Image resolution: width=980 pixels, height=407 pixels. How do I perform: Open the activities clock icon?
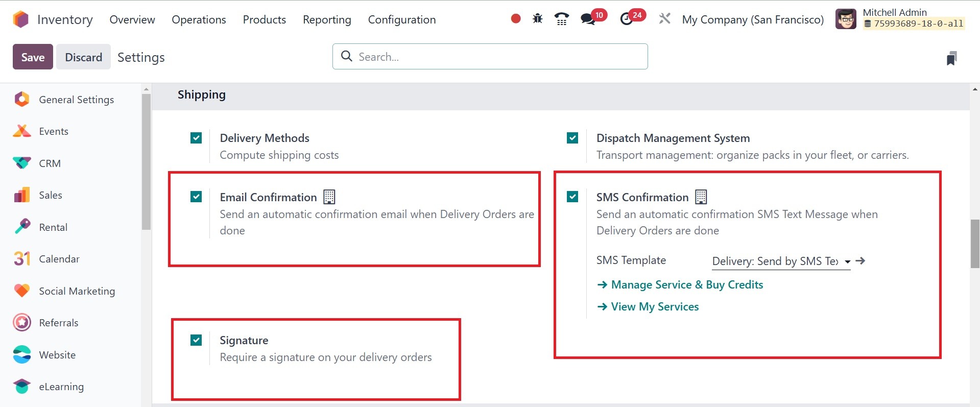coord(627,19)
